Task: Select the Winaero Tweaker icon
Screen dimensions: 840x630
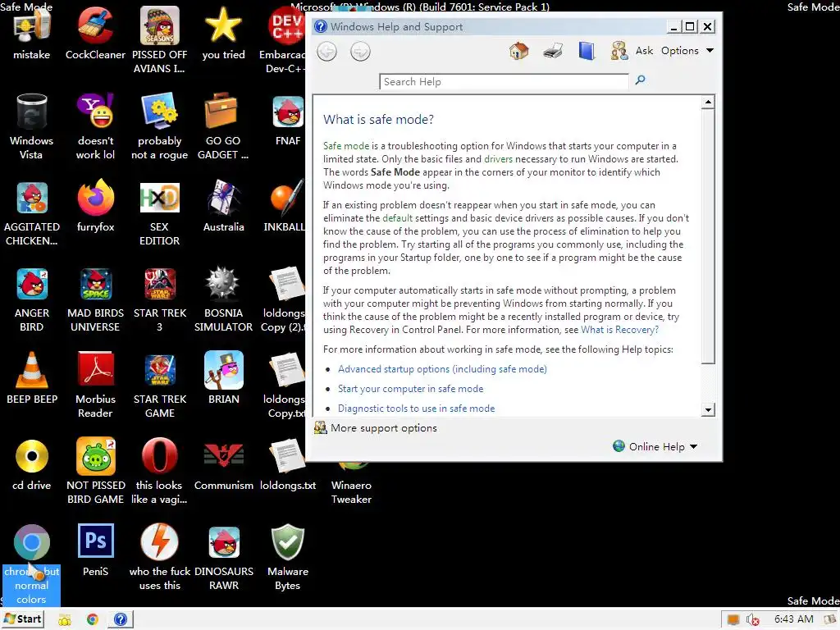Action: tap(351, 481)
